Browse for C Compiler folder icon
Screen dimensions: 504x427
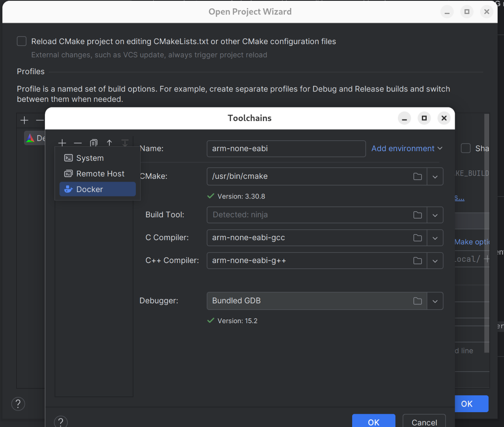[417, 238]
